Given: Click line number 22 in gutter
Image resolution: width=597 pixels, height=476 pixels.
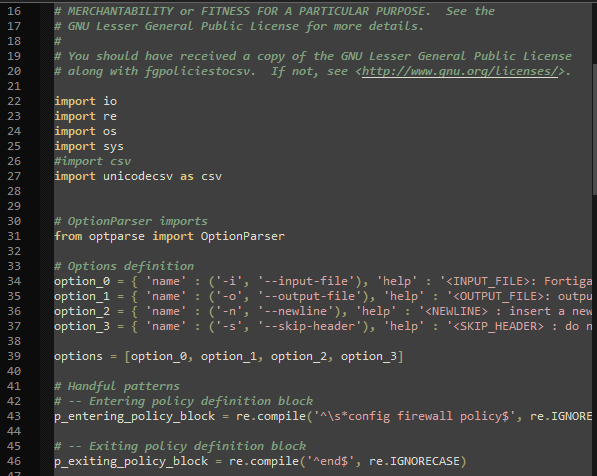Looking at the screenshot, I should coord(14,101).
